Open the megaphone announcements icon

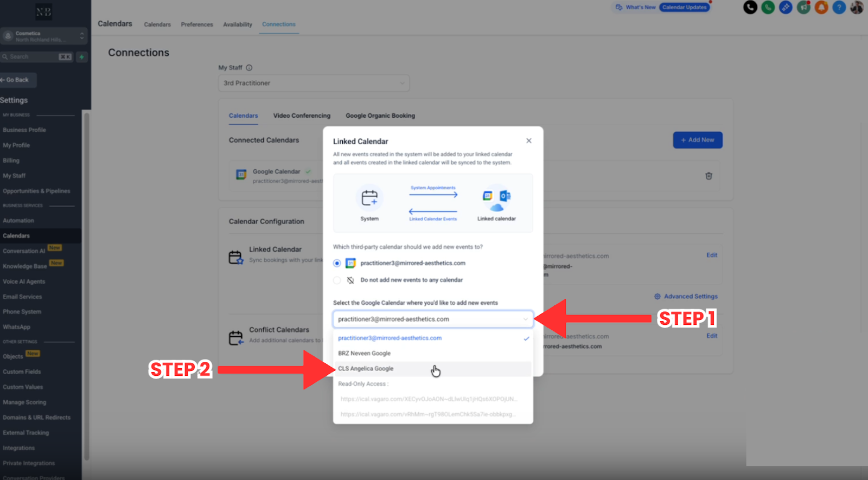click(803, 7)
